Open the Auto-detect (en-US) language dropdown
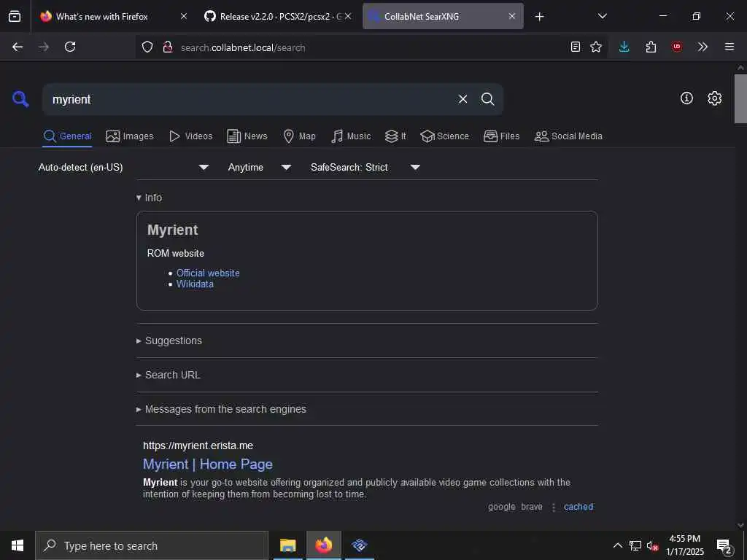 click(x=123, y=167)
